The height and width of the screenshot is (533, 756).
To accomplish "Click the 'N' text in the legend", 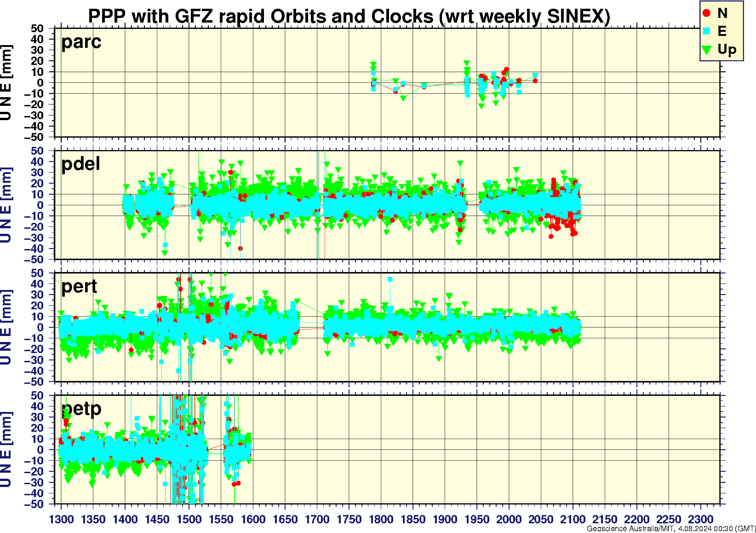I will pyautogui.click(x=722, y=13).
